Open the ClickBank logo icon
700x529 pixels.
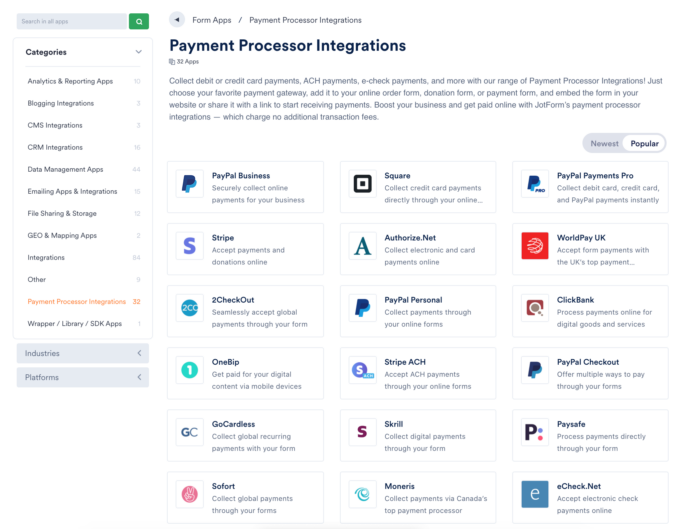[x=535, y=308]
